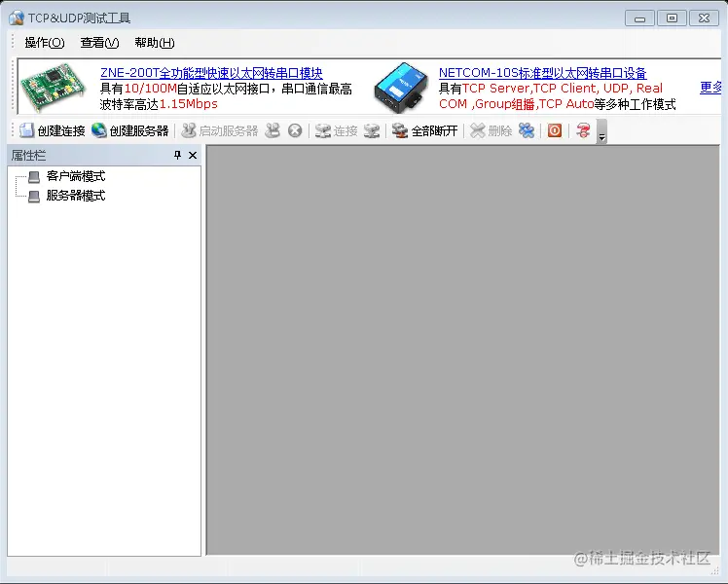Click the 更多 link in the banner

click(x=710, y=88)
